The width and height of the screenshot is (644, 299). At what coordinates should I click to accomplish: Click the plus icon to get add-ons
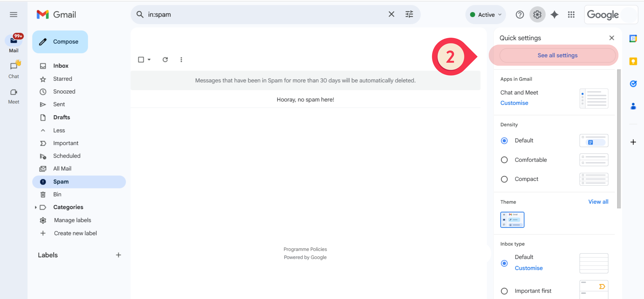point(633,142)
